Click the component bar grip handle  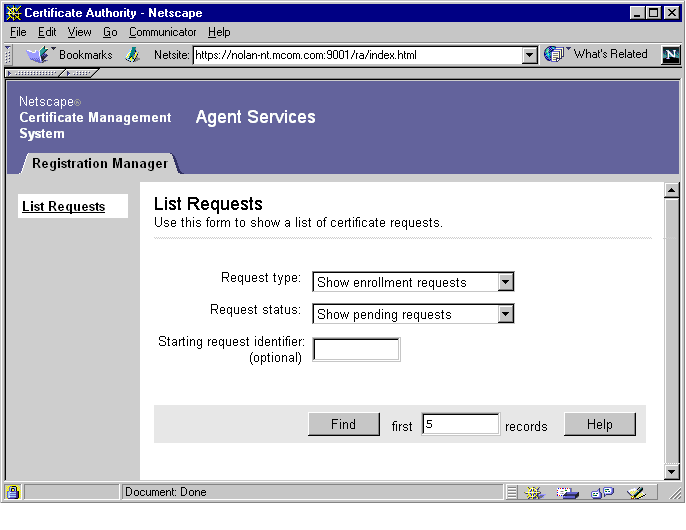coord(511,492)
